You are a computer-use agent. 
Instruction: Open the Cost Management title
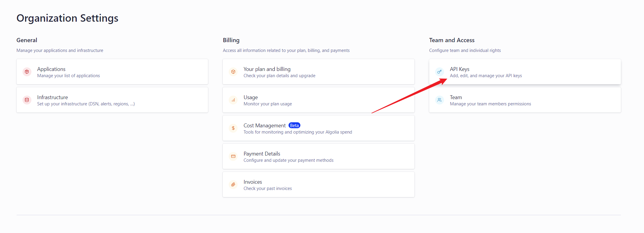264,126
